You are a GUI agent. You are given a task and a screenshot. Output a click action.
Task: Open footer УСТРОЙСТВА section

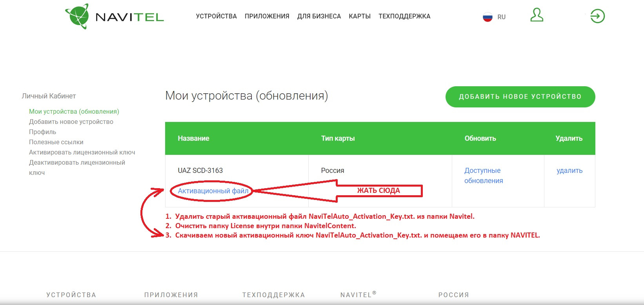point(71,295)
